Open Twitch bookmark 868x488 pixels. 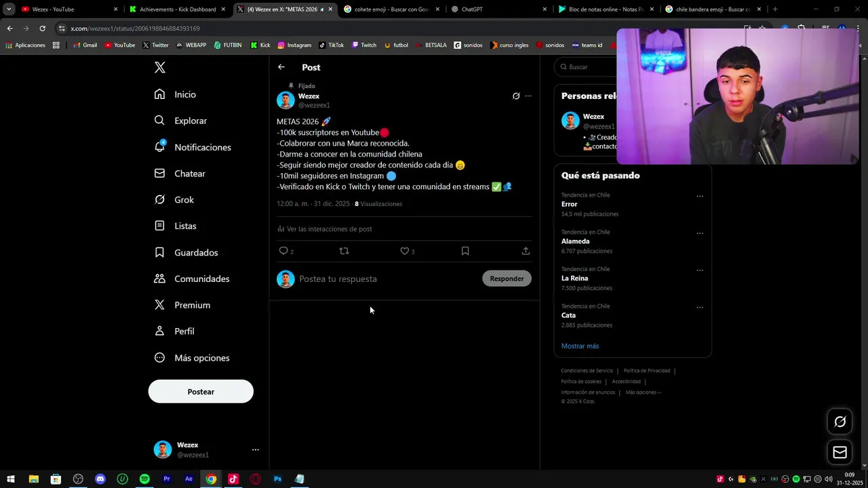pyautogui.click(x=363, y=45)
